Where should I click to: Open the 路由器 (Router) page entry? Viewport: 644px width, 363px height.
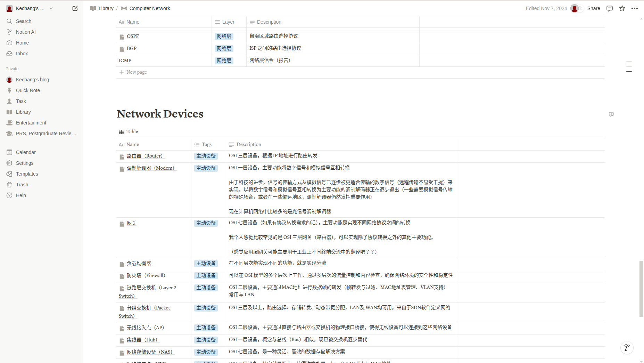pos(145,156)
